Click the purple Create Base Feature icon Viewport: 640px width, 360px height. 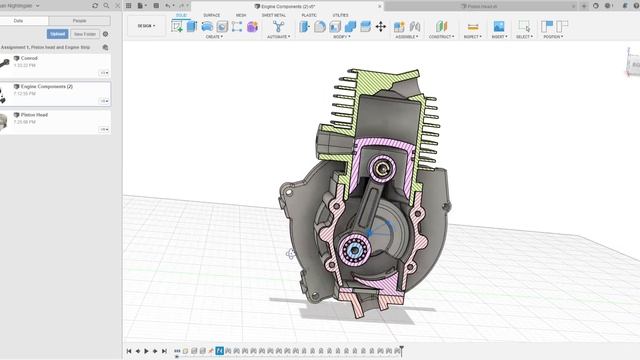tap(252, 27)
